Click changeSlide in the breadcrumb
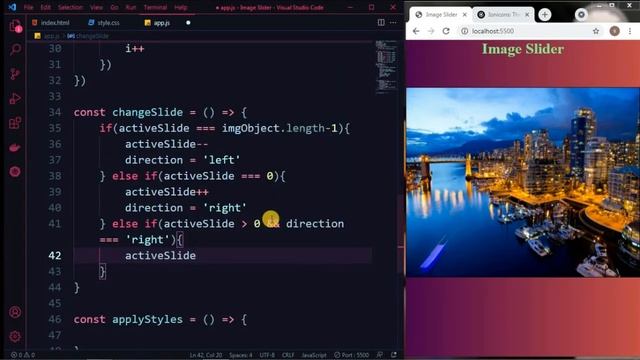Viewport: 640px width, 360px height. pos(92,36)
